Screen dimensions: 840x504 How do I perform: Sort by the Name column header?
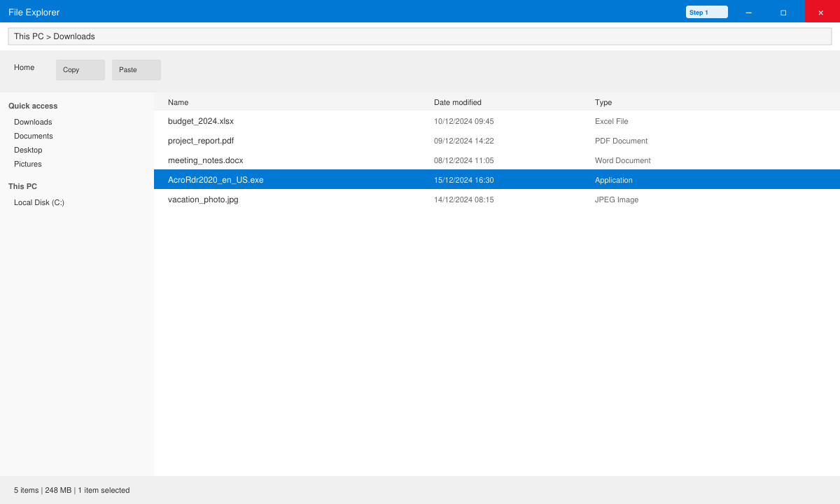click(178, 102)
